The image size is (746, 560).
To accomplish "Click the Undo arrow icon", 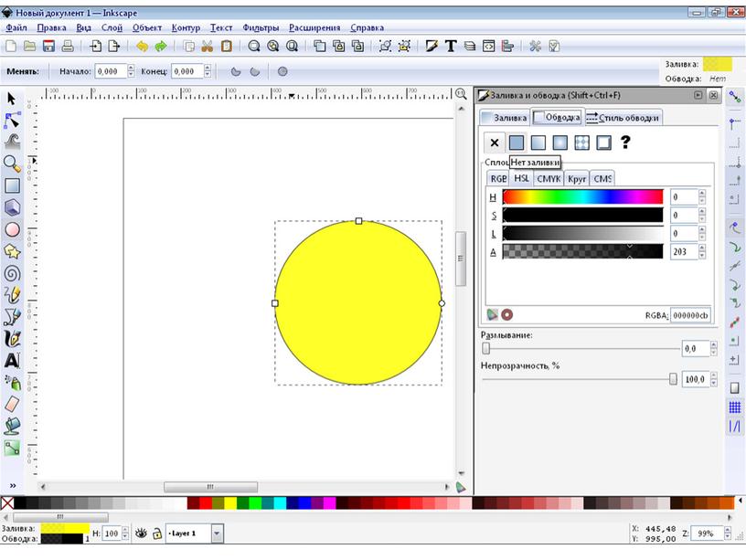I will click(x=142, y=46).
